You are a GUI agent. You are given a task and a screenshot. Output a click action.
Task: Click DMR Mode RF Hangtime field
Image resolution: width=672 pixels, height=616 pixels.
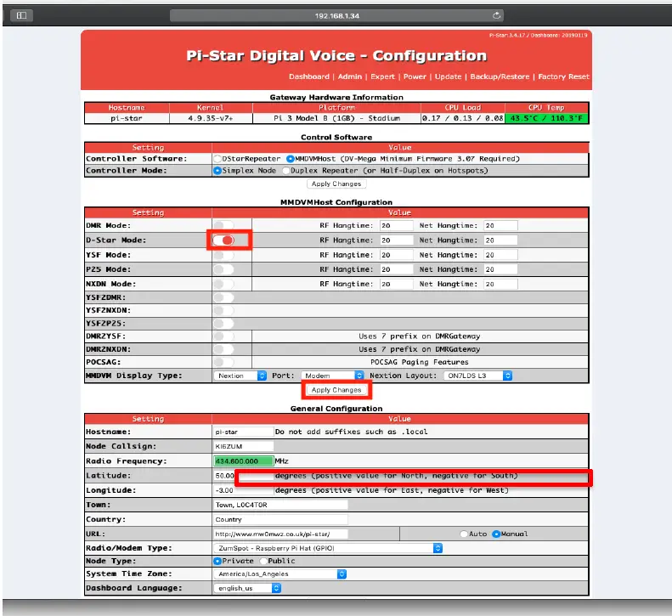397,225
